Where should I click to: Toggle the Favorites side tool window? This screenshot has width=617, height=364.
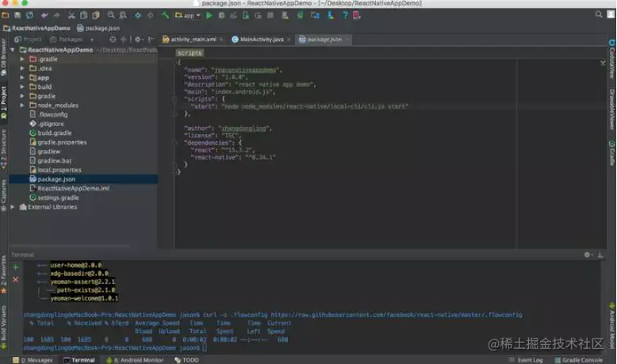click(x=3, y=274)
